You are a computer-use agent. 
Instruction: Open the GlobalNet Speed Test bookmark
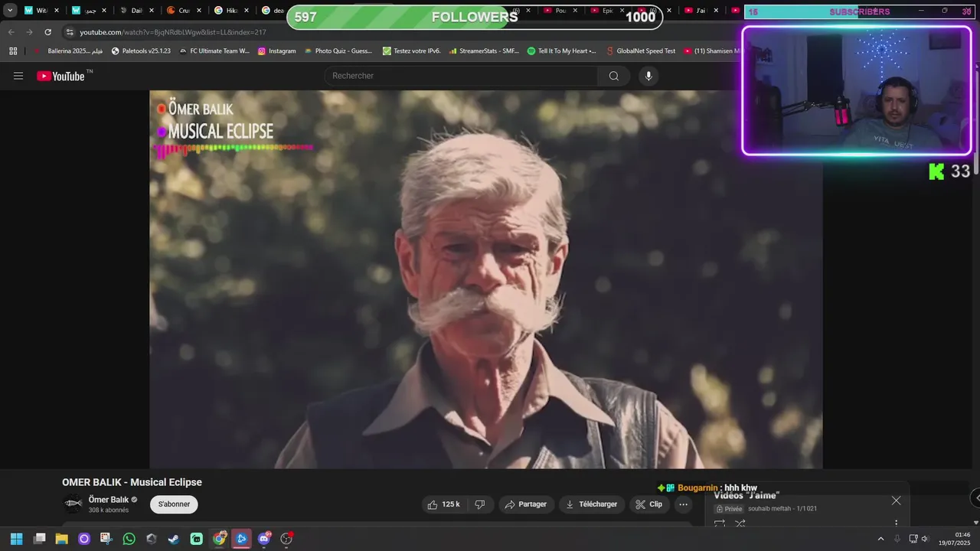click(x=640, y=51)
